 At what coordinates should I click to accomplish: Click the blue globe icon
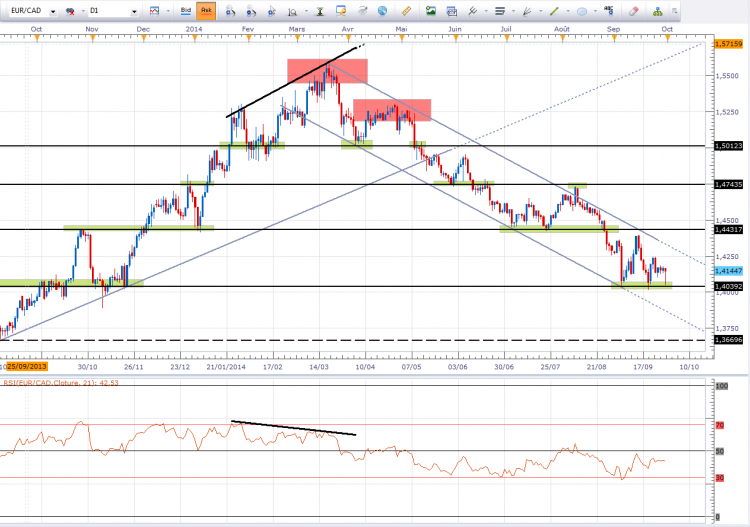(x=382, y=10)
